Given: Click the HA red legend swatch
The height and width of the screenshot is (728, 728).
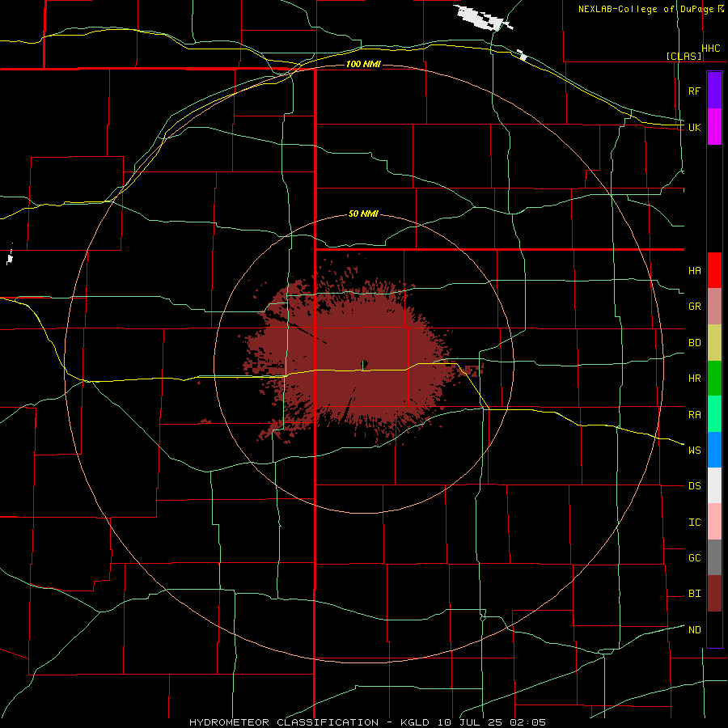Looking at the screenshot, I should [x=714, y=270].
